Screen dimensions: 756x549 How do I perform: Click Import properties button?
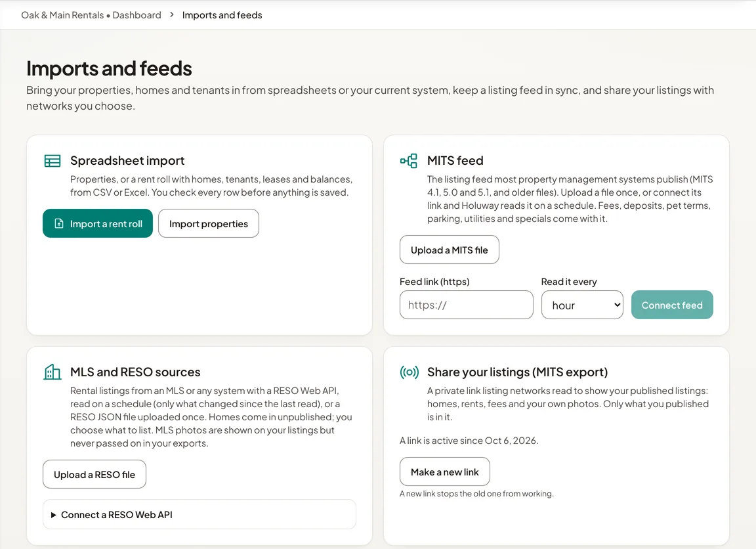click(208, 223)
